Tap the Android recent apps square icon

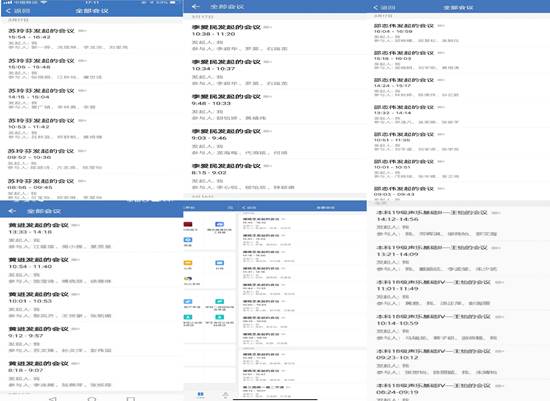130,399
